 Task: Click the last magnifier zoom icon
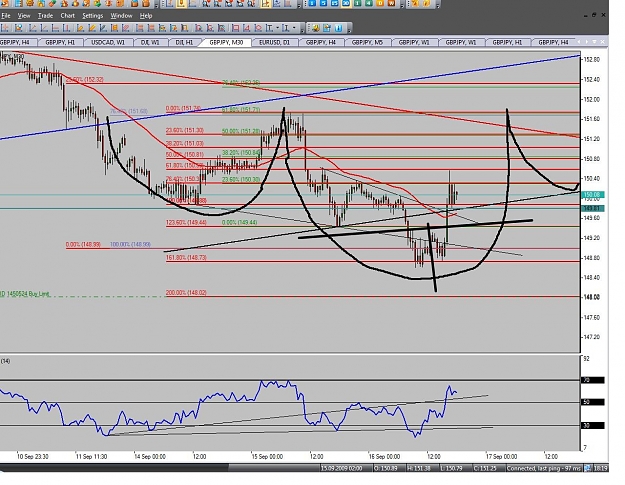tap(251, 4)
